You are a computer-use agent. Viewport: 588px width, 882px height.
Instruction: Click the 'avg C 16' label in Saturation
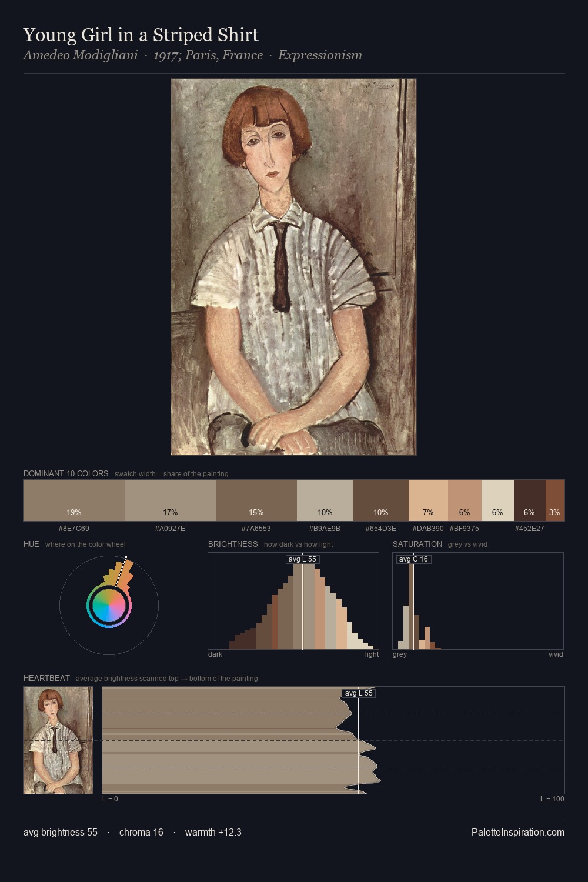coord(413,559)
